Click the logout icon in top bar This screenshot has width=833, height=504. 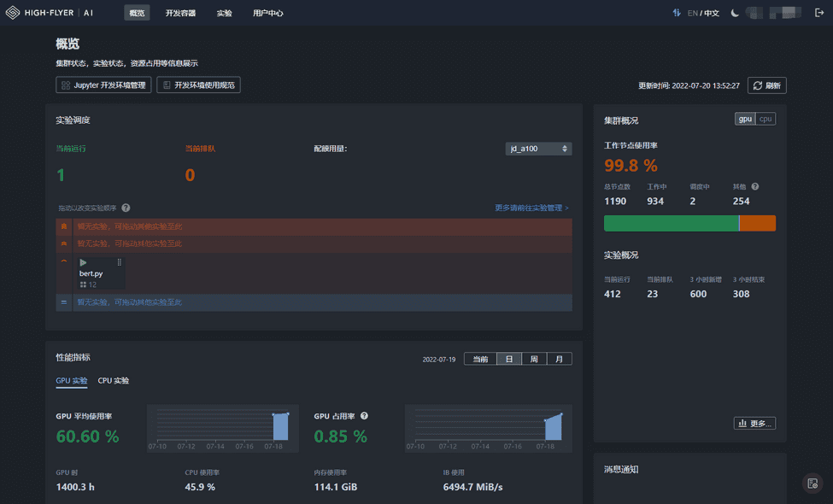819,13
